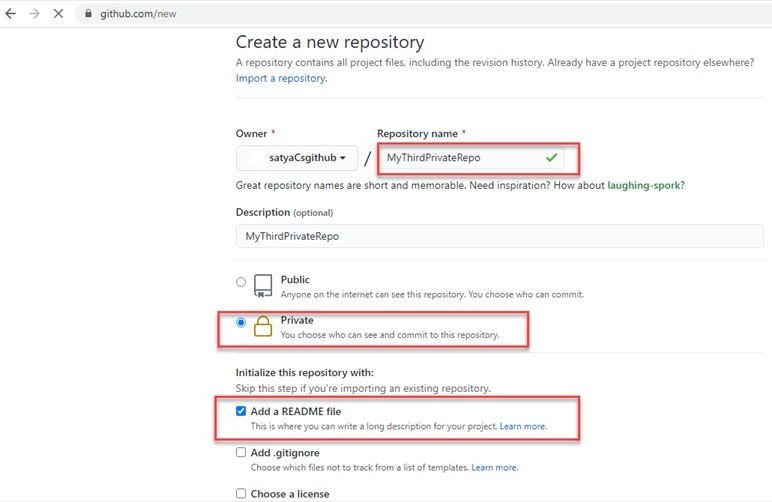Screen dimensions: 772x502
Task: Click the Import a repository link
Action: [x=281, y=78]
